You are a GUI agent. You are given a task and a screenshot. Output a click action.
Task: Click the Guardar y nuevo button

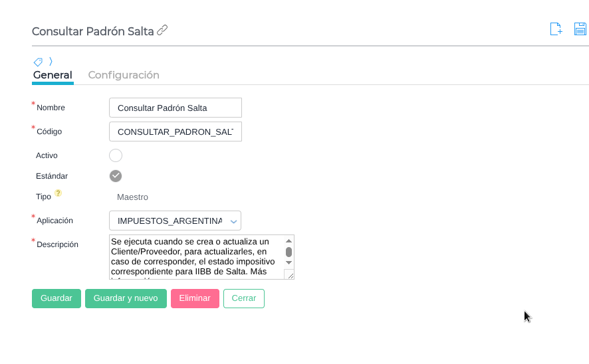(126, 298)
